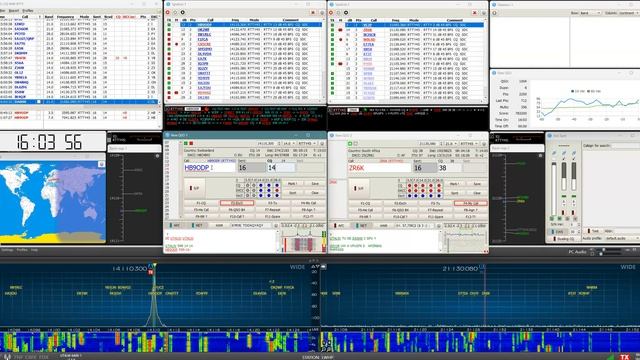Open the Help menu above the waterfall

click(x=34, y=250)
